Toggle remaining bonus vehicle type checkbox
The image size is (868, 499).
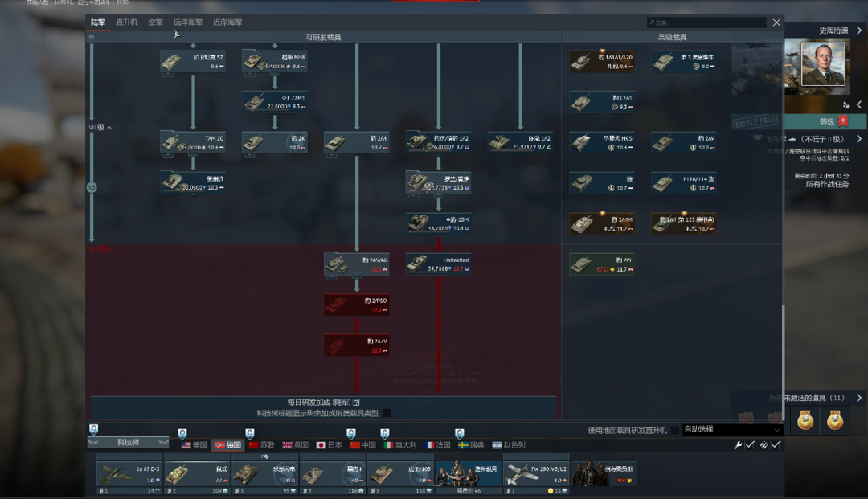(x=387, y=413)
